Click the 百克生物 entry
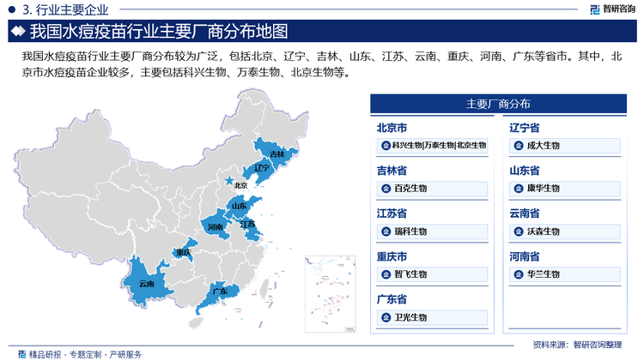644x361 pixels. [x=432, y=189]
